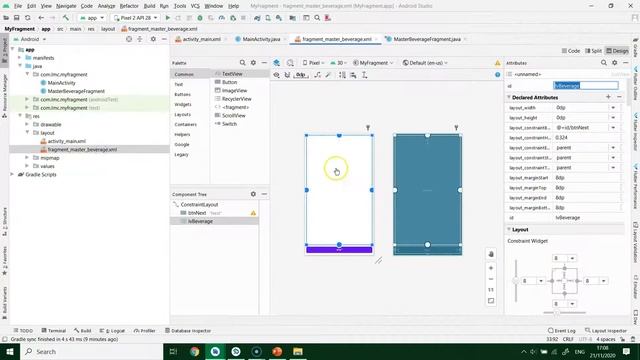Open the API 30 version dropdown
Viewport: 640px width, 360px height.
tap(338, 63)
